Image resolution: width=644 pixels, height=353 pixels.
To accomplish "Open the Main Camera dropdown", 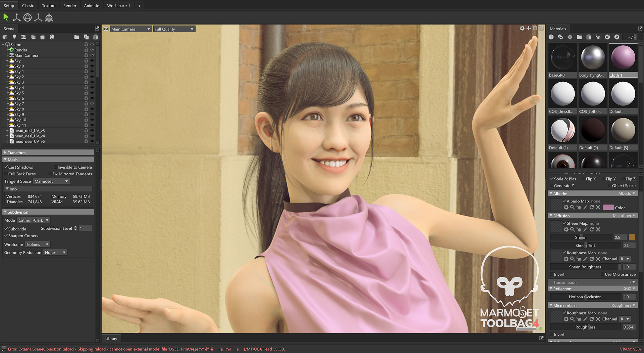I will pyautogui.click(x=131, y=29).
